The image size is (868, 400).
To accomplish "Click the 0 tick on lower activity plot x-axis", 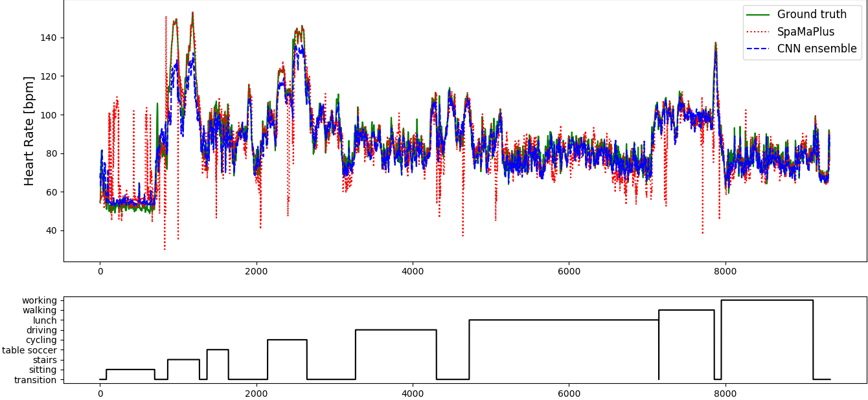I will pyautogui.click(x=100, y=394).
